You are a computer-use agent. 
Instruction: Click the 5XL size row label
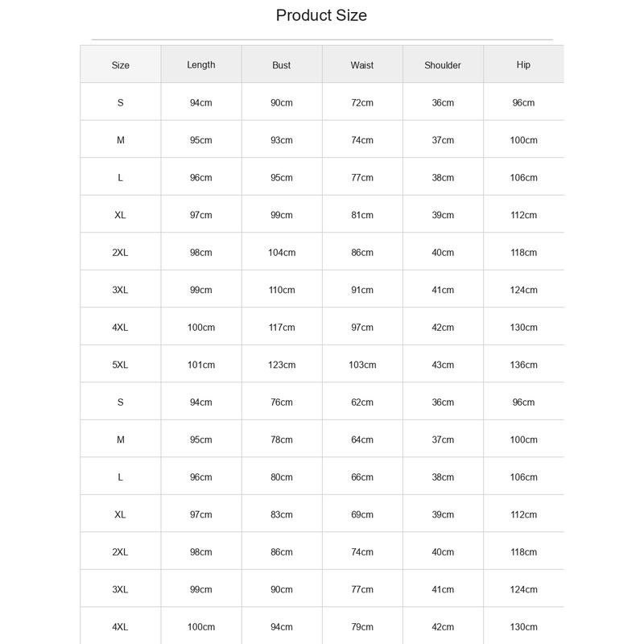120,365
